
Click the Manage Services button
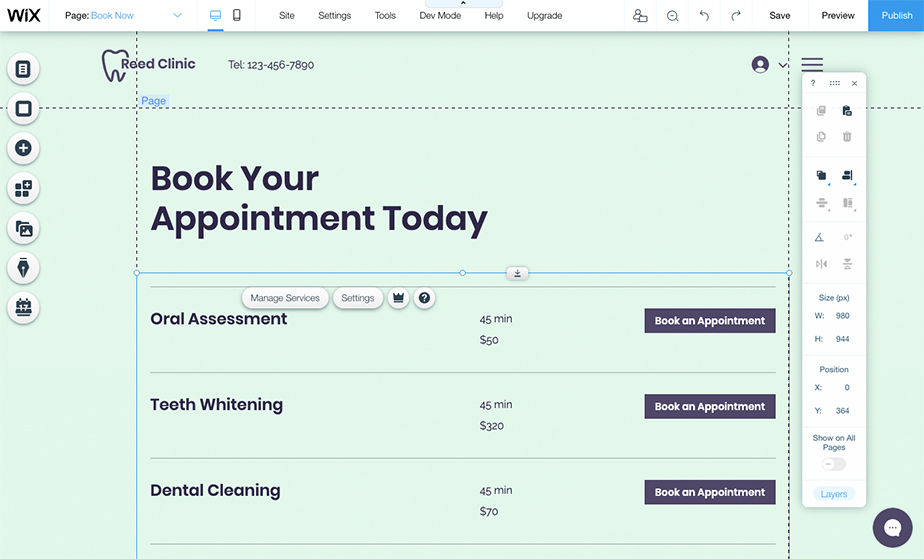point(285,298)
